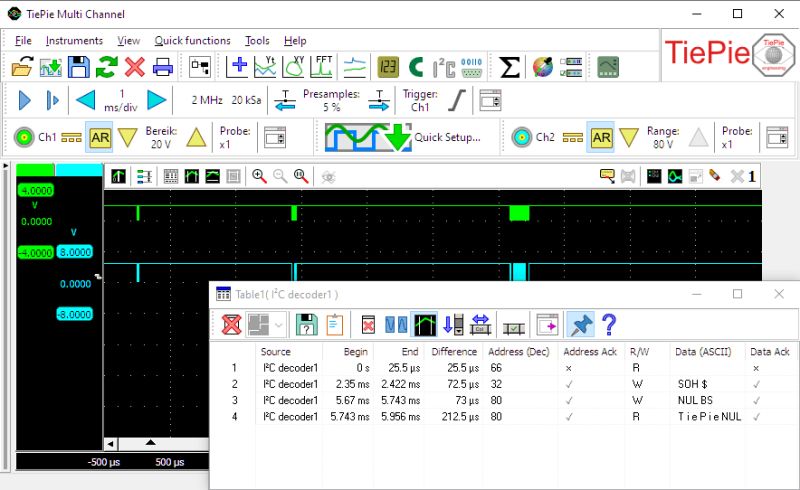Toggle the pin table window icon

pos(581,324)
